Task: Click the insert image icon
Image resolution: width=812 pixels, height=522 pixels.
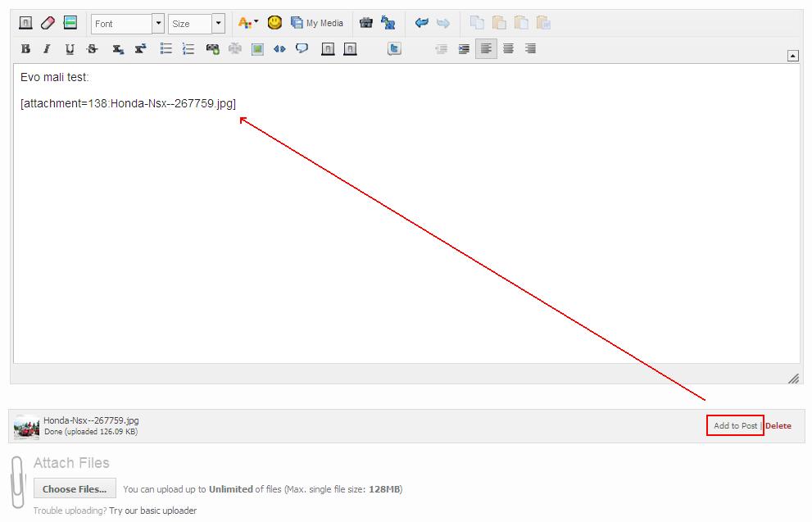Action: pyautogui.click(x=257, y=49)
